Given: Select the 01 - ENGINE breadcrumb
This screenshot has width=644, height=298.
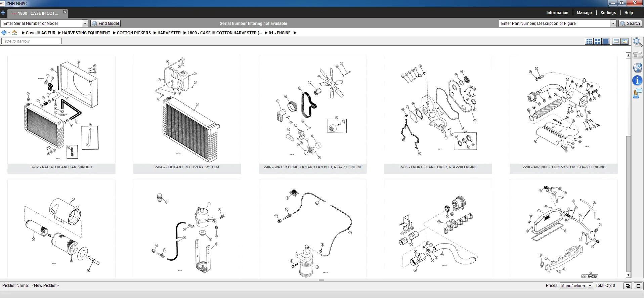Looking at the screenshot, I should pyautogui.click(x=280, y=33).
